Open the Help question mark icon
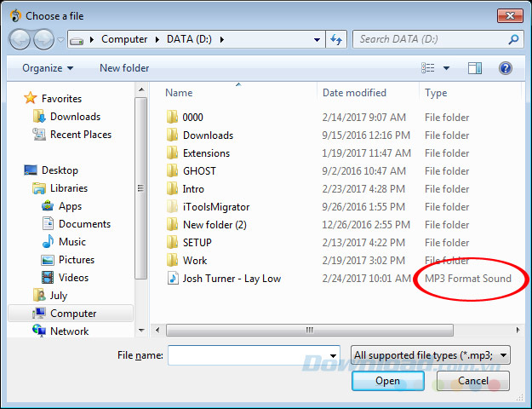 coord(506,68)
